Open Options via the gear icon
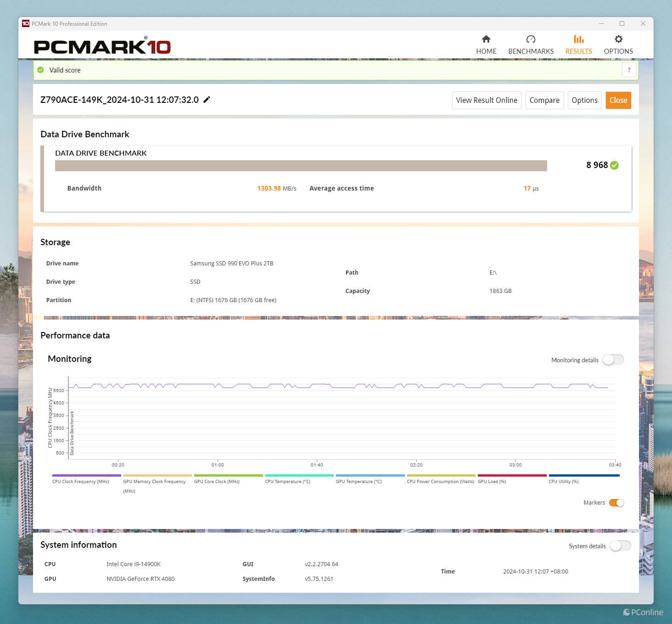The image size is (672, 624). pos(618,39)
